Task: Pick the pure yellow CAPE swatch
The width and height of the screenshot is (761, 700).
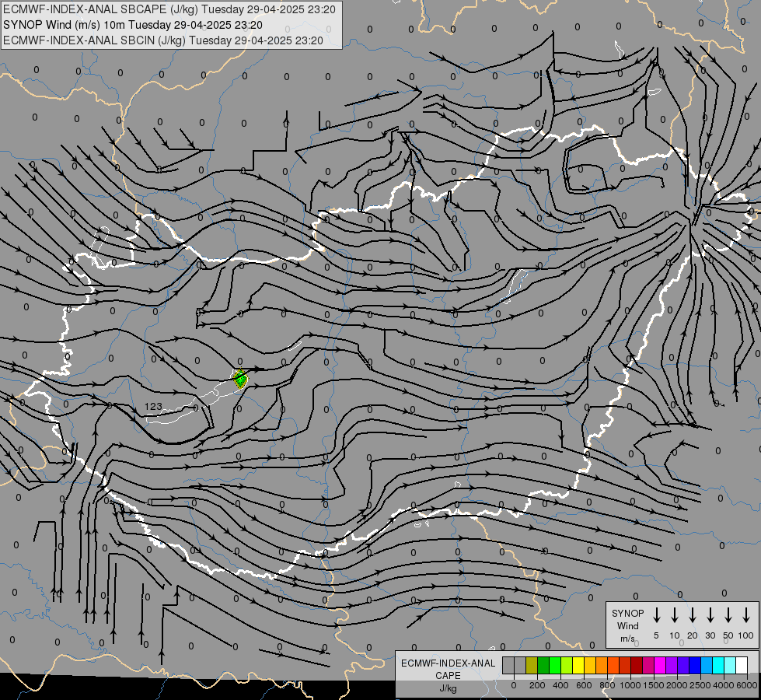Action: pyautogui.click(x=578, y=665)
